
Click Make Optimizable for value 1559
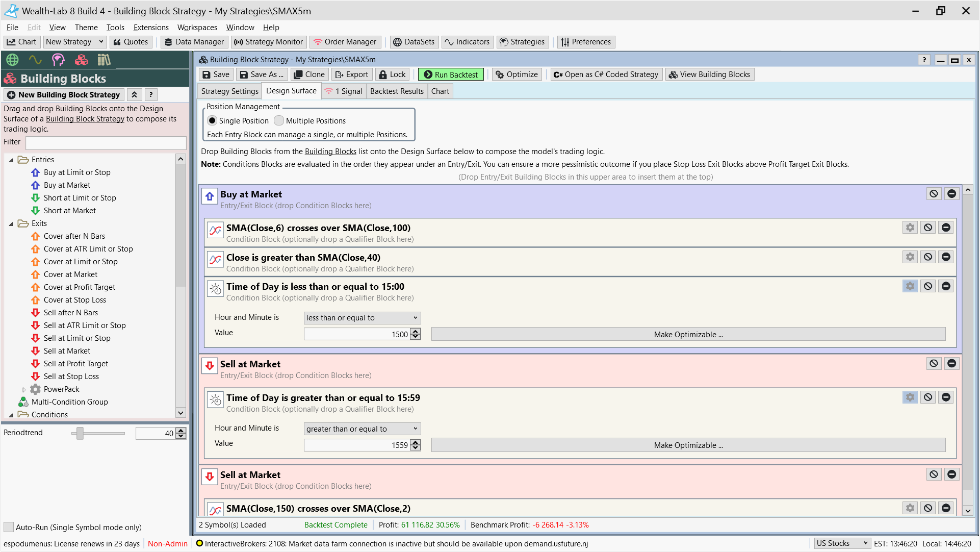pyautogui.click(x=688, y=445)
